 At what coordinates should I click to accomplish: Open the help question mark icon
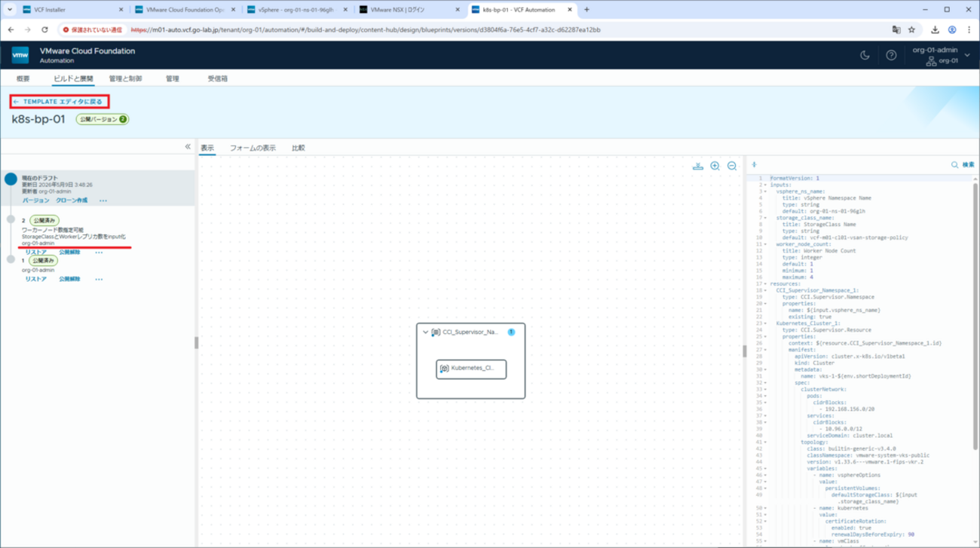click(891, 55)
